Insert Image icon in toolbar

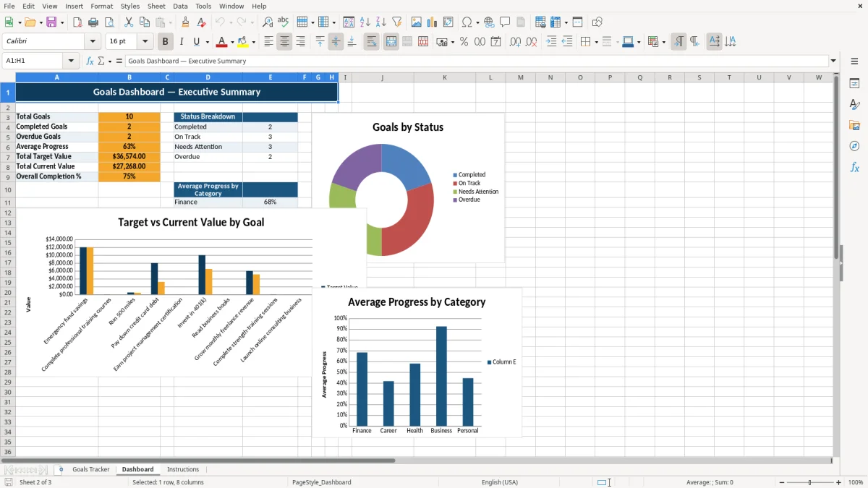tap(417, 22)
